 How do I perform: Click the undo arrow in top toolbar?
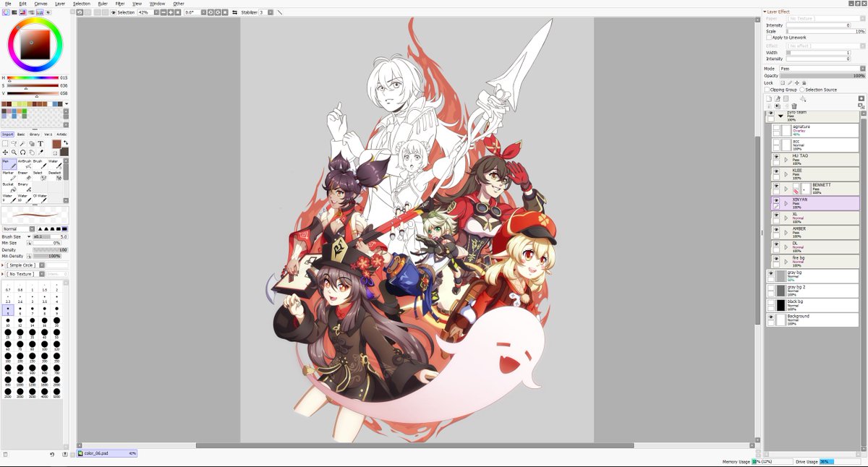(x=80, y=12)
